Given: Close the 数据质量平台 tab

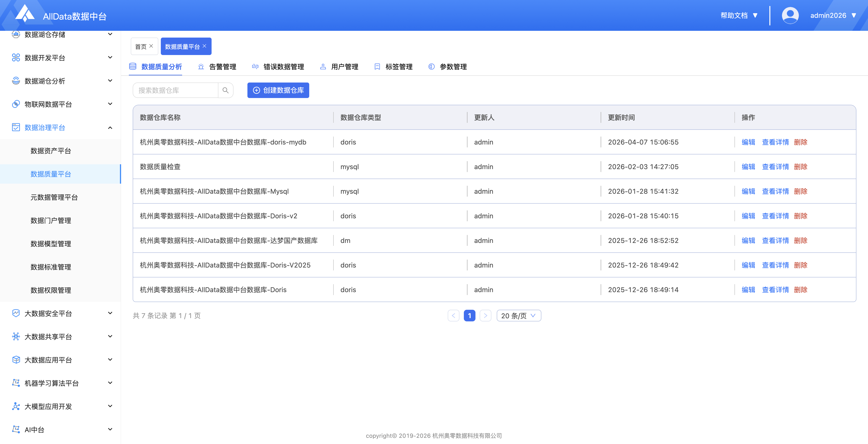Looking at the screenshot, I should click(205, 46).
